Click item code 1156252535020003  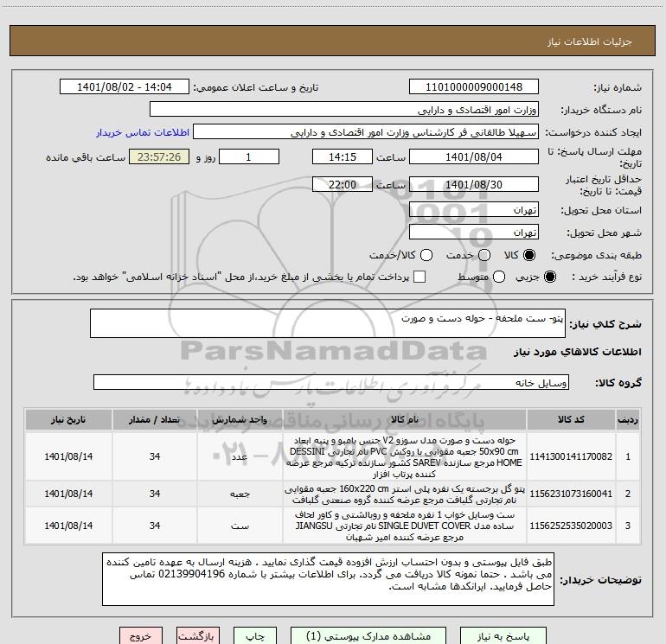(571, 526)
